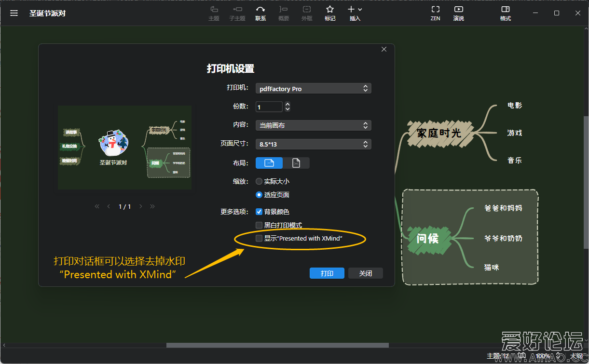Viewport: 589px width, 364px height.
Task: Click the 游戏 subtopic
Action: (515, 133)
